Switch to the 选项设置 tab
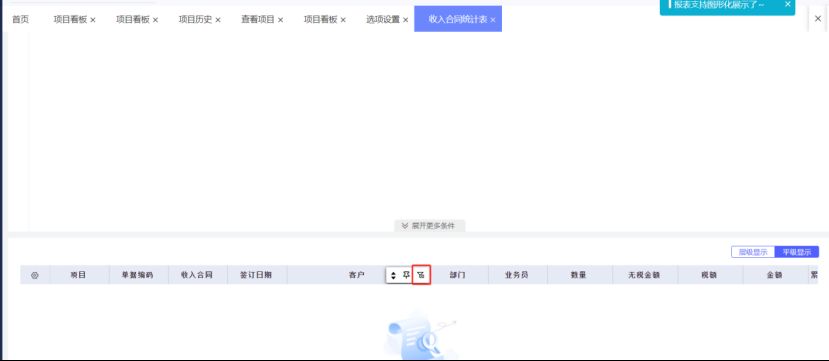Screen dimensions: 829x361 (x=383, y=20)
